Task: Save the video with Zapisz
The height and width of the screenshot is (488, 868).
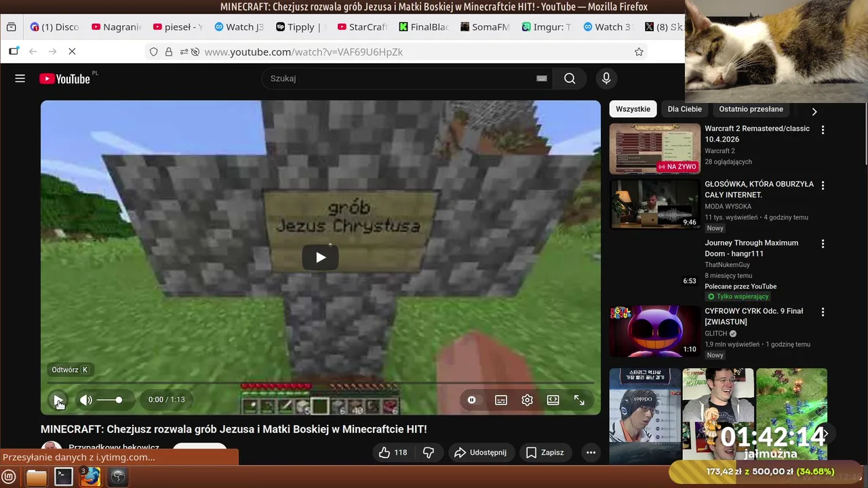Action: 545,452
